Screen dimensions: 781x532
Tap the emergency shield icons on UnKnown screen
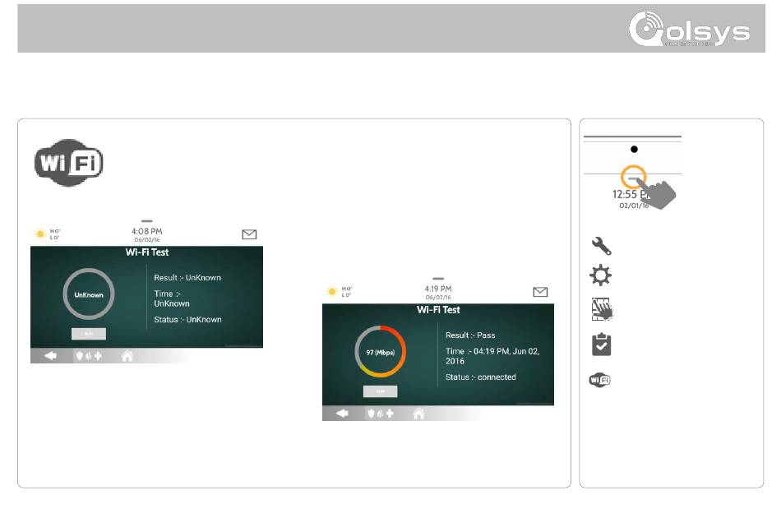pos(88,356)
